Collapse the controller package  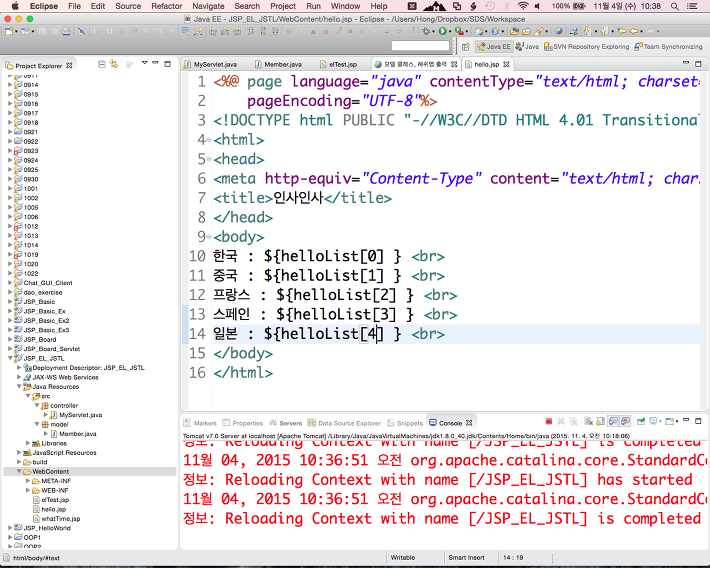(x=37, y=405)
